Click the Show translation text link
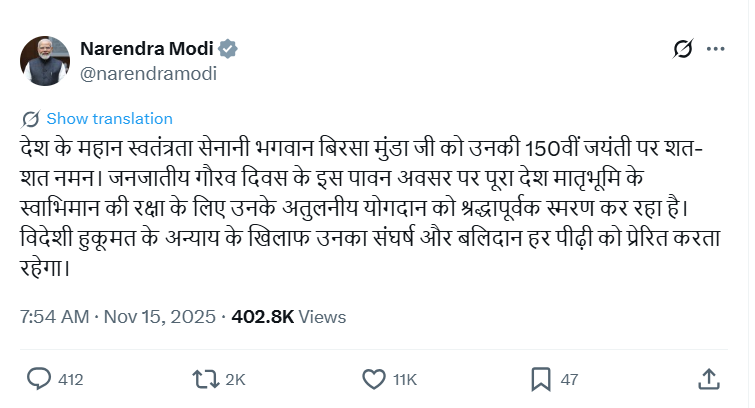Image resolution: width=755 pixels, height=408 pixels. coord(109,118)
